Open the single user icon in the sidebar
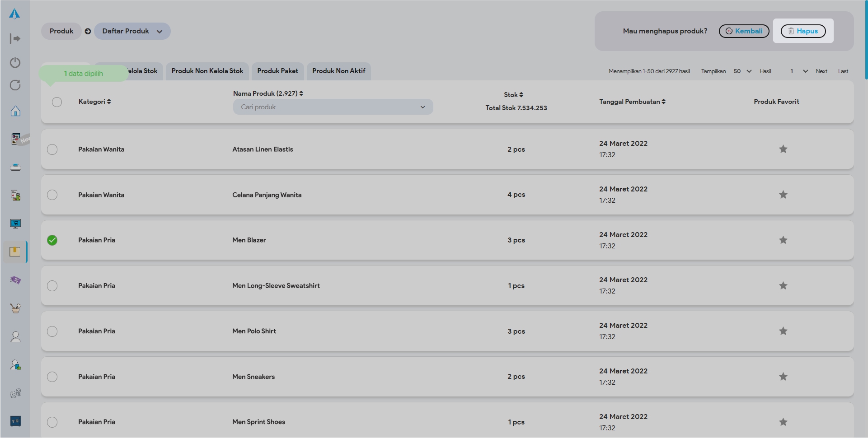The height and width of the screenshot is (438, 868). tap(15, 337)
